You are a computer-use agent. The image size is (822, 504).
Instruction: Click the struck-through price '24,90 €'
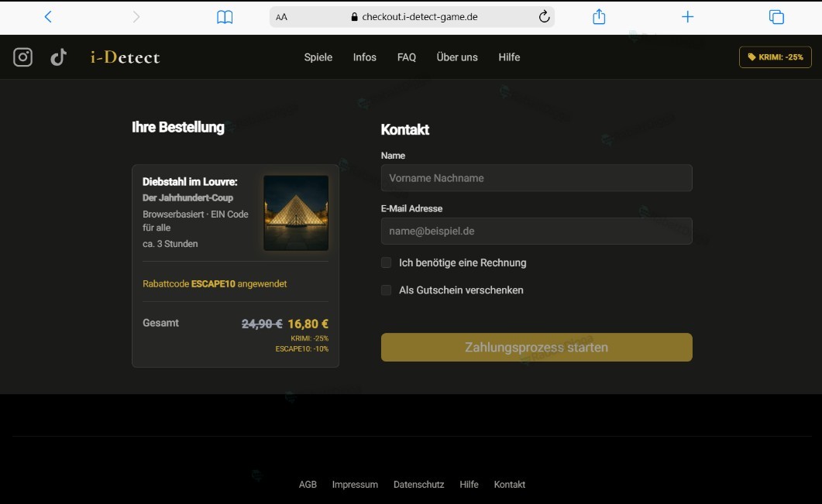coord(262,324)
